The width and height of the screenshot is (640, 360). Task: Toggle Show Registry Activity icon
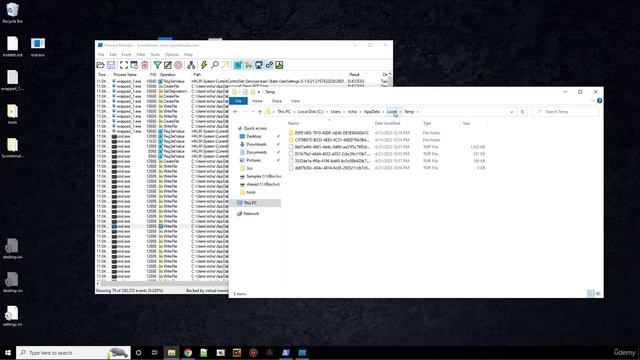(238, 65)
